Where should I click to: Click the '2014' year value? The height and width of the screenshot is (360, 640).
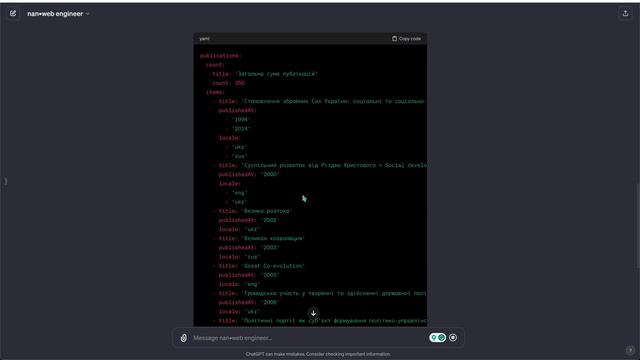tap(241, 129)
